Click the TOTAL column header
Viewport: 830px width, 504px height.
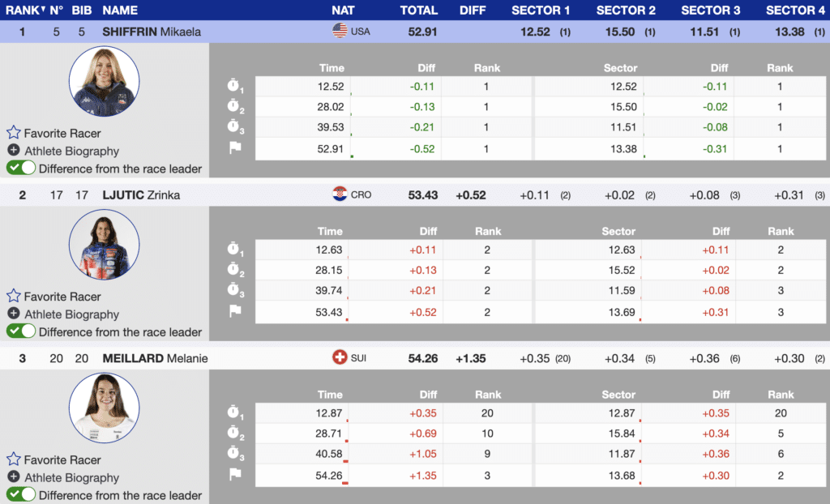coord(418,11)
